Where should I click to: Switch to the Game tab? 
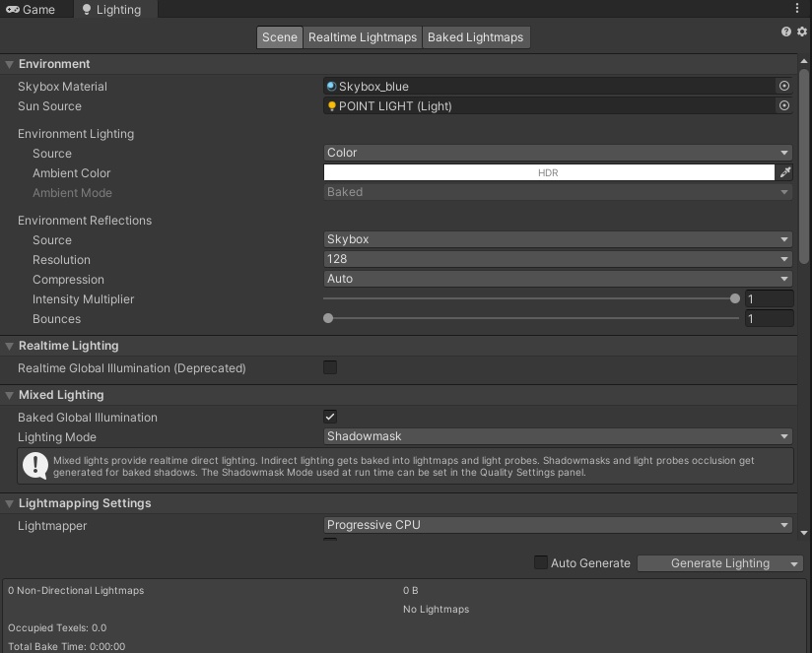31,10
